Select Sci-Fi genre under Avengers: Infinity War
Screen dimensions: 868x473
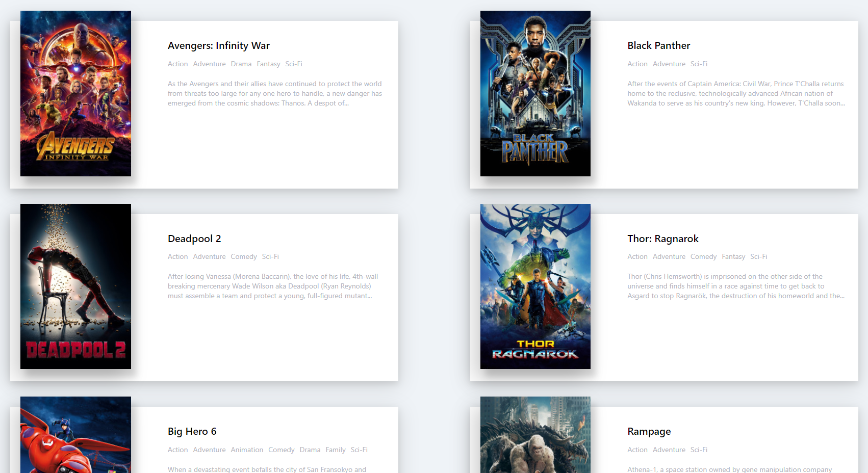tap(294, 64)
